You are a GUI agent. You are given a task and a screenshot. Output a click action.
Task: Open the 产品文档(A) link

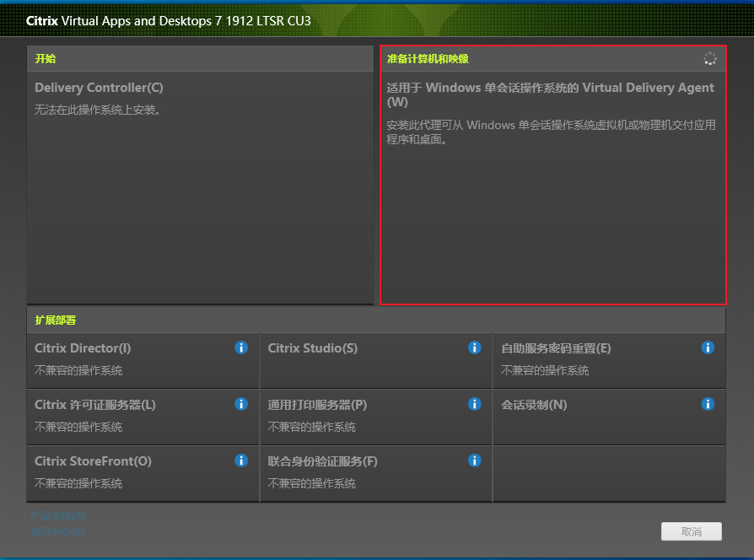coord(57,515)
